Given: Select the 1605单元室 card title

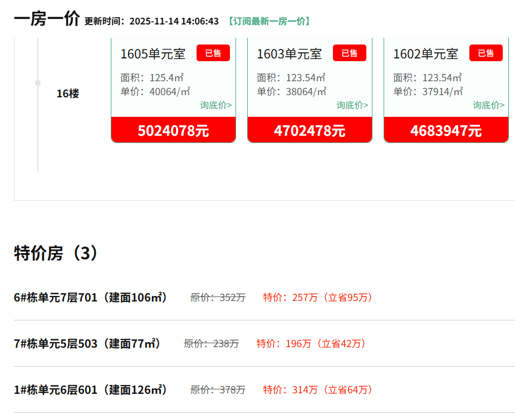Looking at the screenshot, I should click(x=153, y=54).
